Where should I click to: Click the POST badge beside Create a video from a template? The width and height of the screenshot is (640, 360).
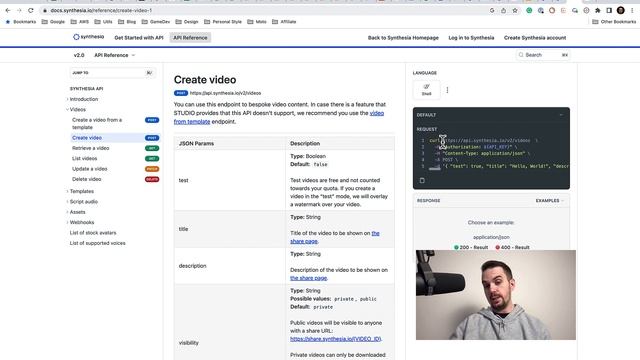point(152,120)
